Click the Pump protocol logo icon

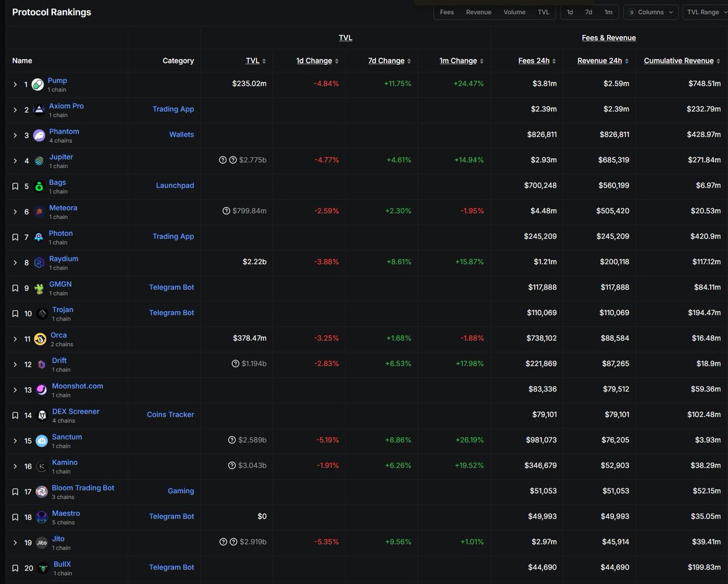click(x=38, y=84)
